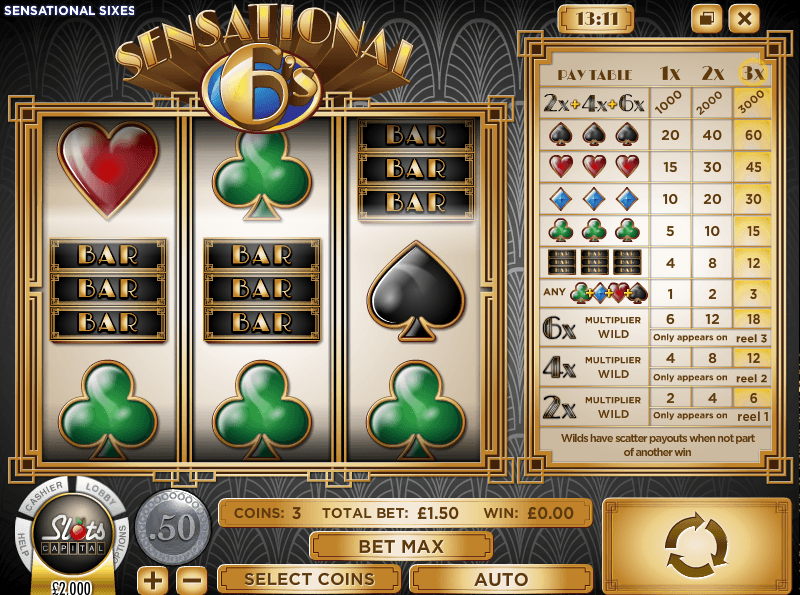Viewport: 800px width, 595px height.
Task: Toggle Auto spin mode
Action: 501,579
